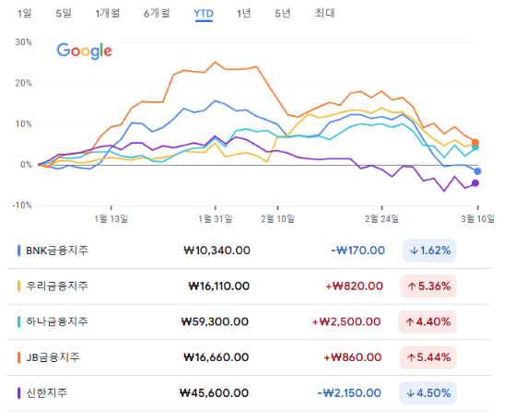Viewport: 515px width, 420px height.
Task: Click the blue BNK endpoint dot on chart
Action: tap(477, 171)
